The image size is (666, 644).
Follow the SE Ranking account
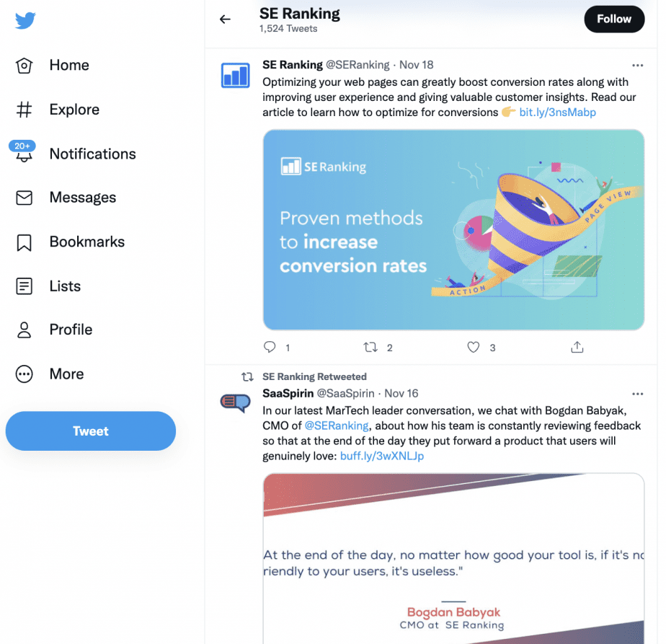coord(614,19)
